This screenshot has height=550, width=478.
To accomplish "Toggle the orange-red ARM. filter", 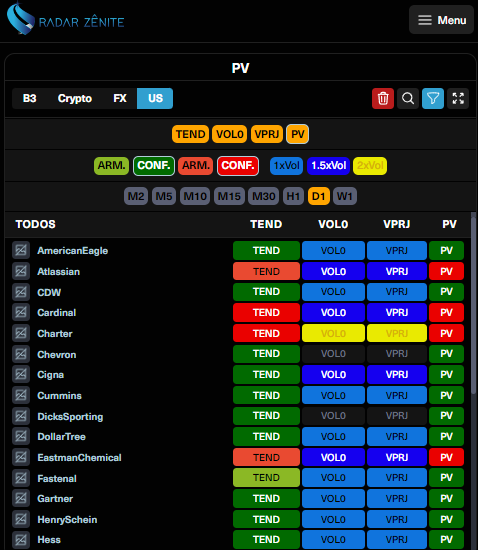I will (196, 166).
